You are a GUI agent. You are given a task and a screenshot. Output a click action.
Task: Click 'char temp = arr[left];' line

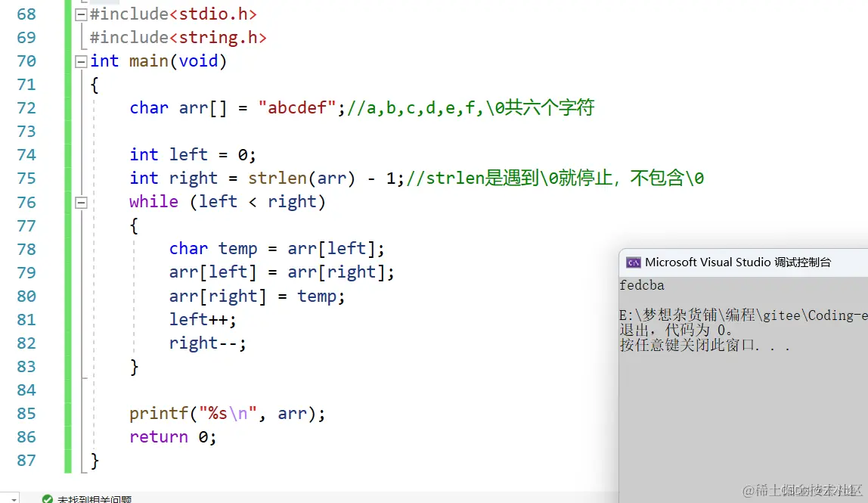tap(277, 249)
